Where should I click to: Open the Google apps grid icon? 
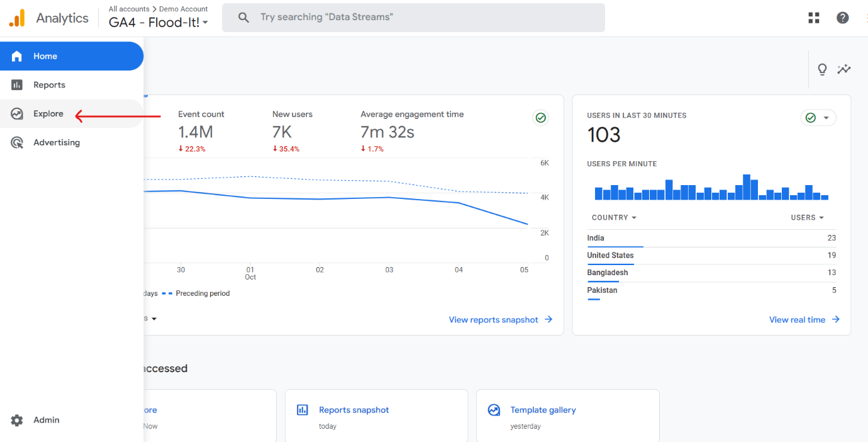point(814,18)
